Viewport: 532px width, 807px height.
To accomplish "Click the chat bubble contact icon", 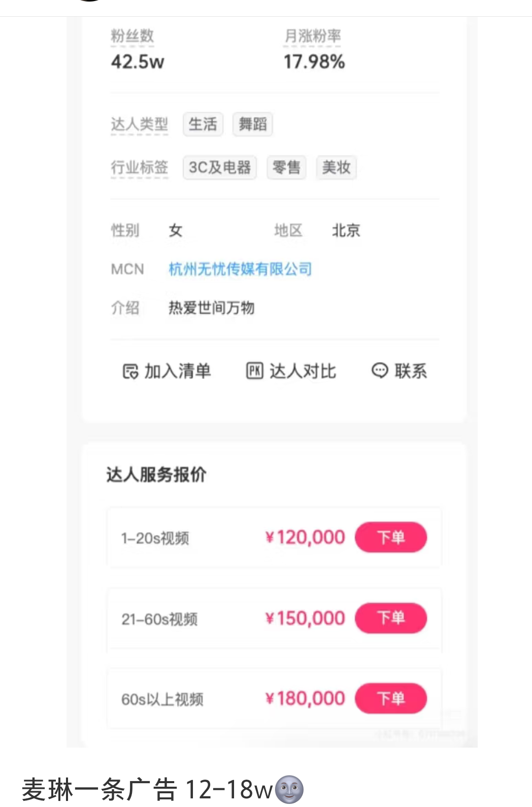I will click(x=380, y=371).
